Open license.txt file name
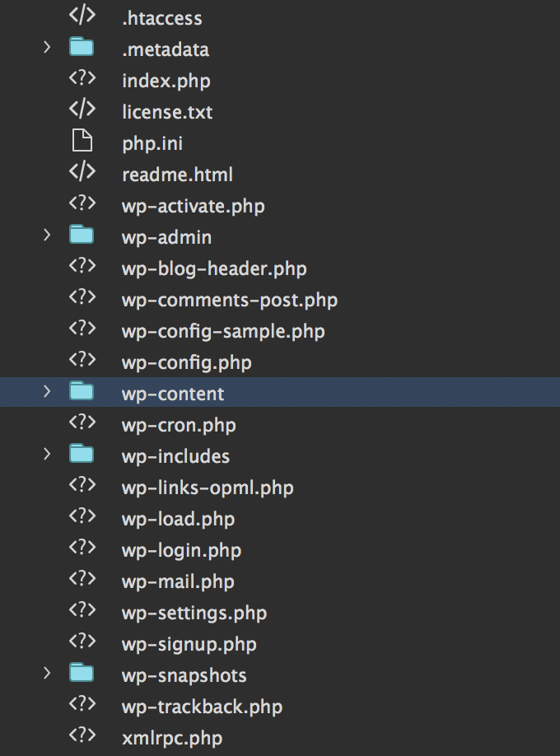The height and width of the screenshot is (756, 560). pyautogui.click(x=167, y=112)
